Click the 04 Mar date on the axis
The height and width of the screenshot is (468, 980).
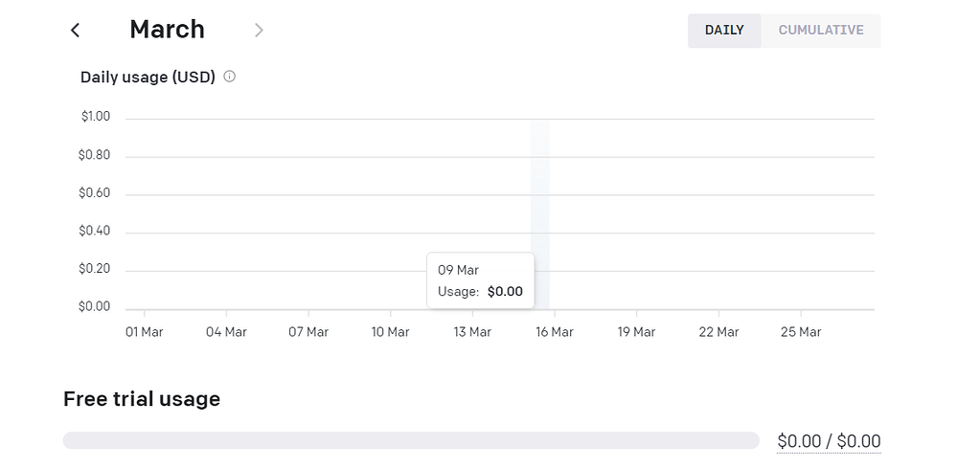tap(226, 332)
